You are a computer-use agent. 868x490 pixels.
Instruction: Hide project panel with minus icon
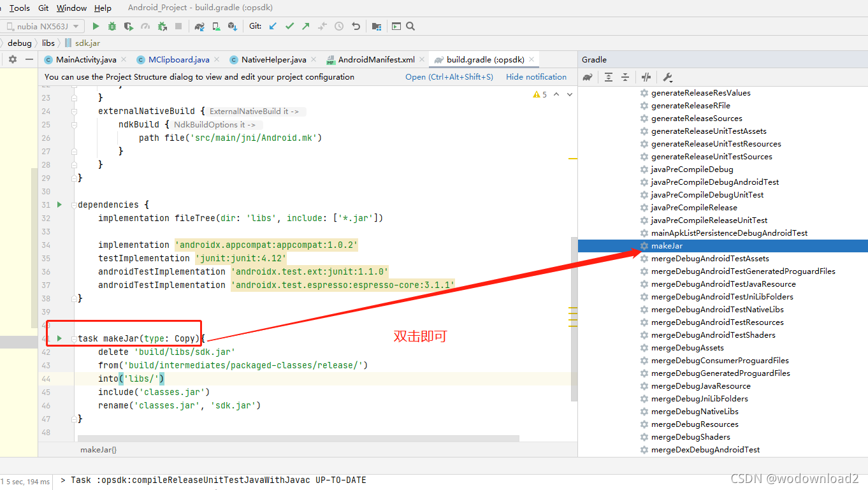click(x=29, y=59)
